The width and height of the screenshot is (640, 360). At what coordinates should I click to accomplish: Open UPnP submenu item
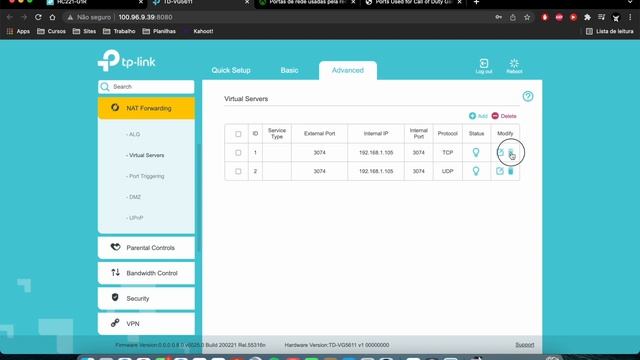135,218
